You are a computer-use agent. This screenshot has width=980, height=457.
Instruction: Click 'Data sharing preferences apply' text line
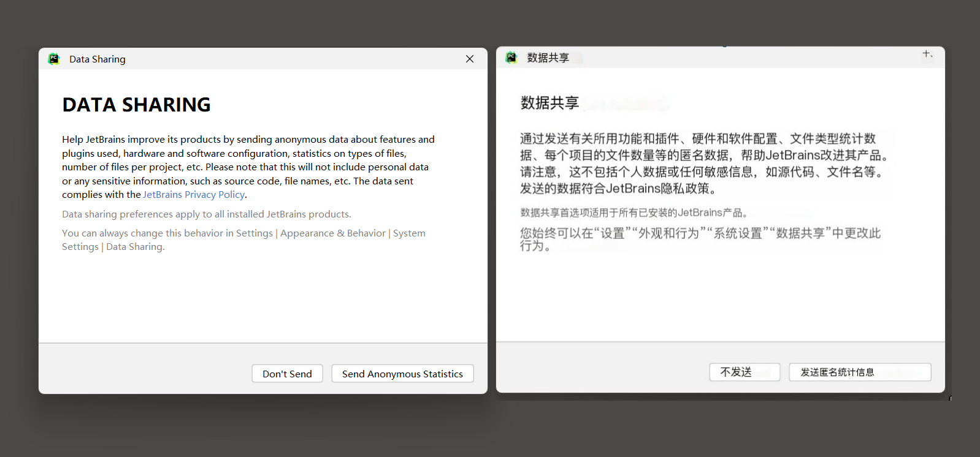tap(207, 214)
